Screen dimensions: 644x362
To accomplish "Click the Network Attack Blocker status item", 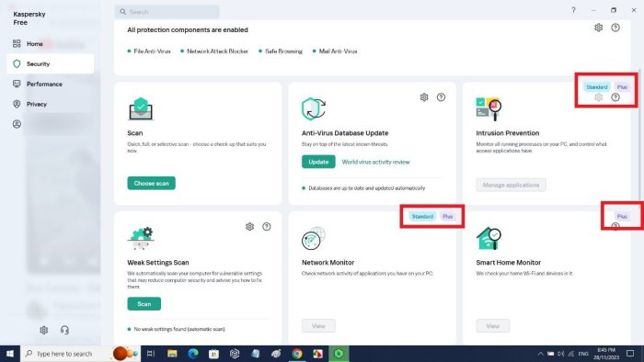I will [x=214, y=51].
